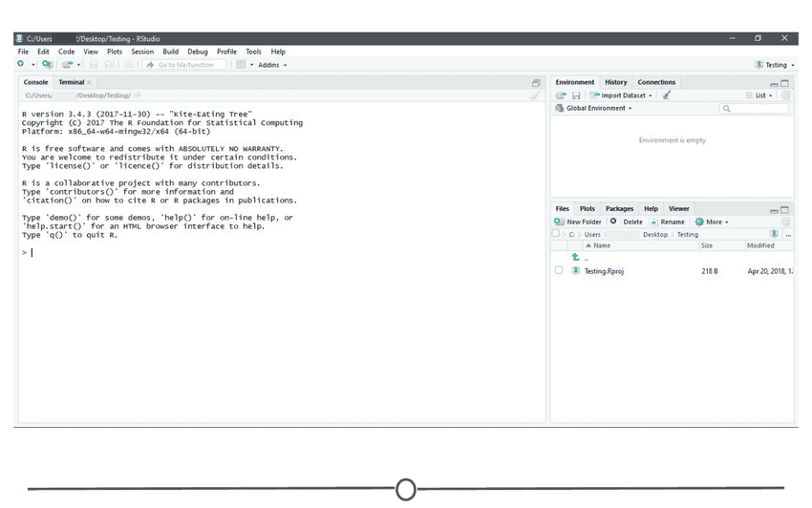Screen dimensions: 812x508
Task: Open the Code menu
Action: point(66,52)
